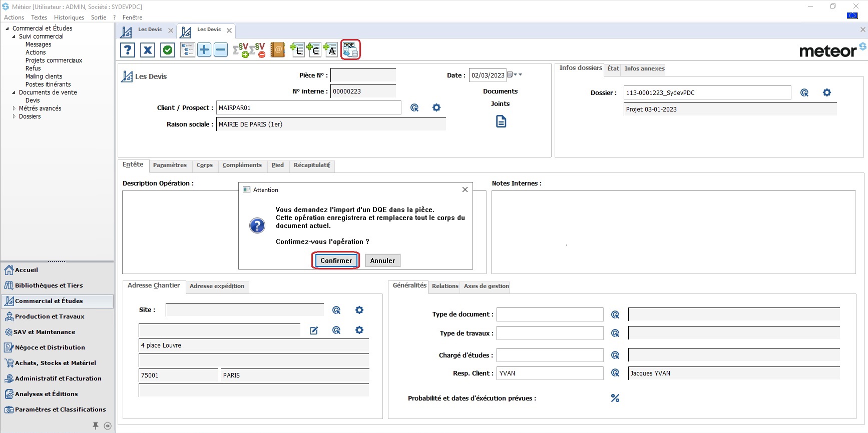Select Devis in the navigation tree

pyautogui.click(x=33, y=100)
